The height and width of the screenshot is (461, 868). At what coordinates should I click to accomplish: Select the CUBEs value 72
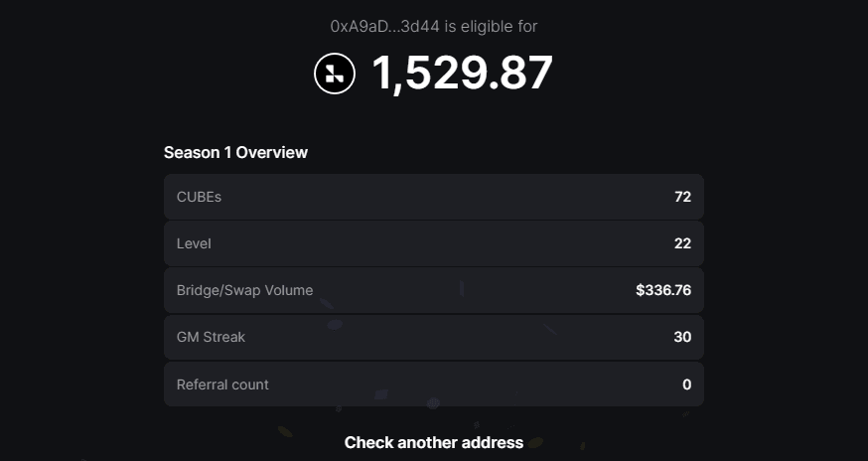pos(682,197)
